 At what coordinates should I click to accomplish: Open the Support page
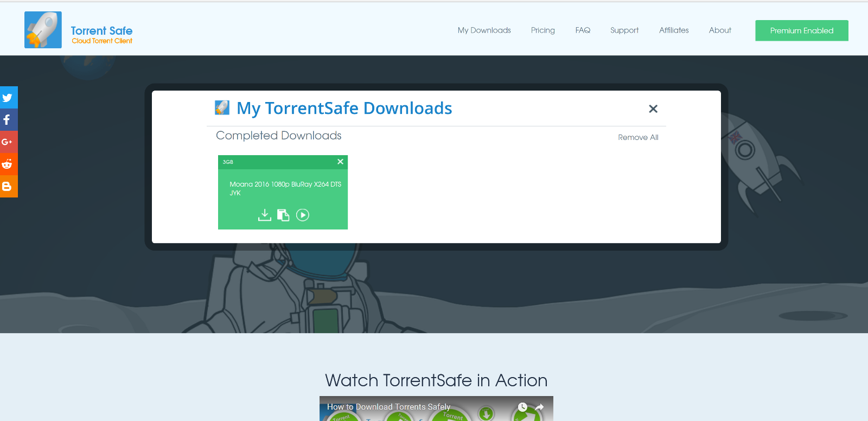624,30
